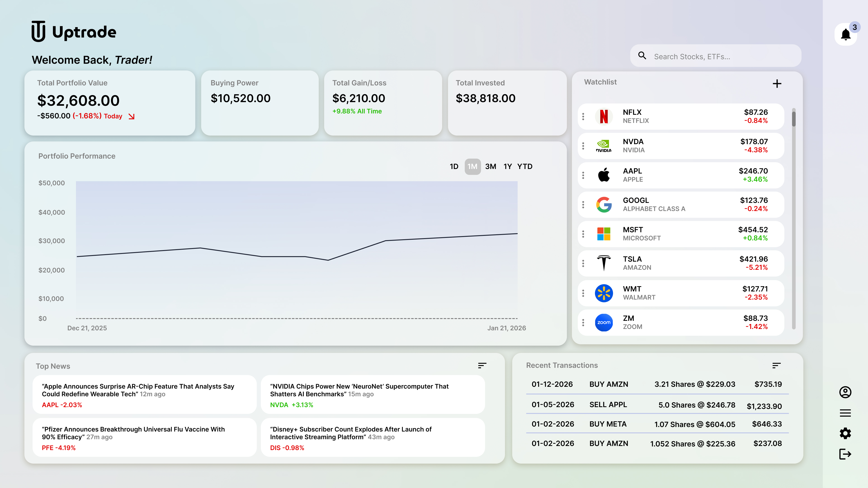
Task: Click the Walmart logo icon
Action: [x=604, y=293]
